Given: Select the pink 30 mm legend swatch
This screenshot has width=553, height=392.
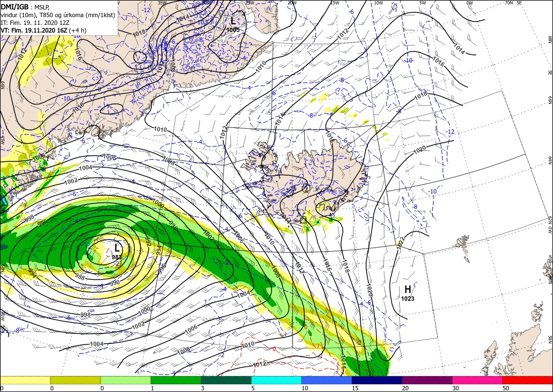Looking at the screenshot, I should coord(478,380).
